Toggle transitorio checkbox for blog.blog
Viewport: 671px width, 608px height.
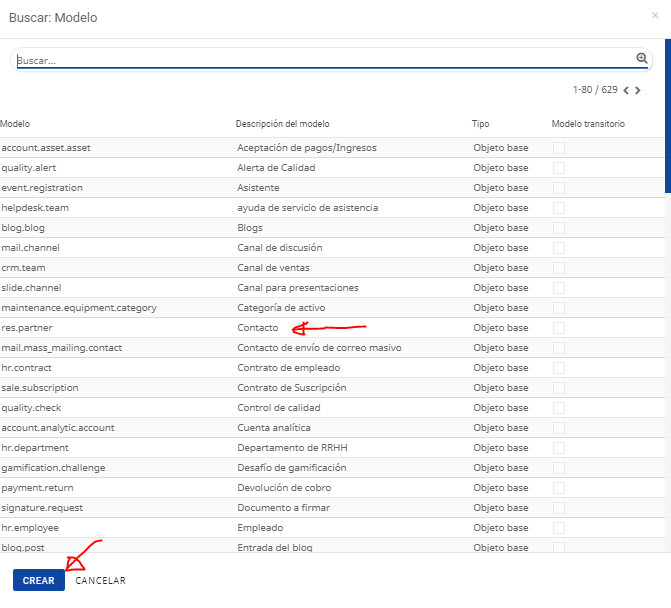(x=558, y=228)
